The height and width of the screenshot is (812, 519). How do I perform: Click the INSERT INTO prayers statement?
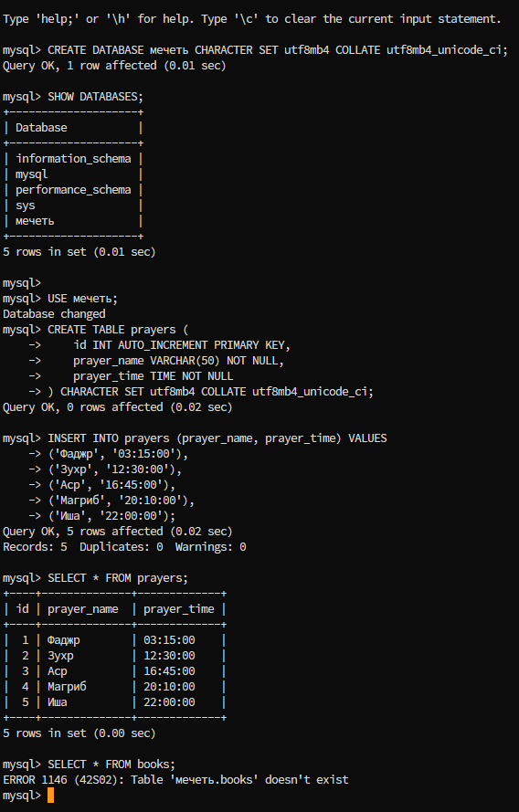217,438
